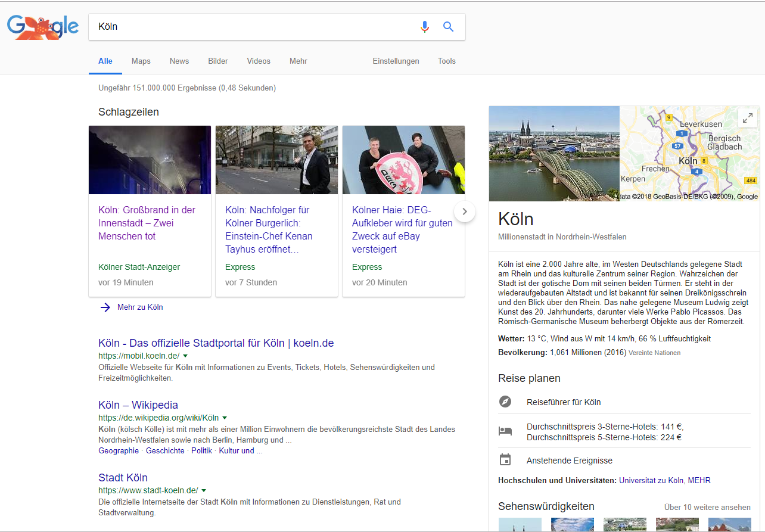Open the Köln – Wikipedia result
Viewport: 765px width, 532px height.
click(138, 405)
